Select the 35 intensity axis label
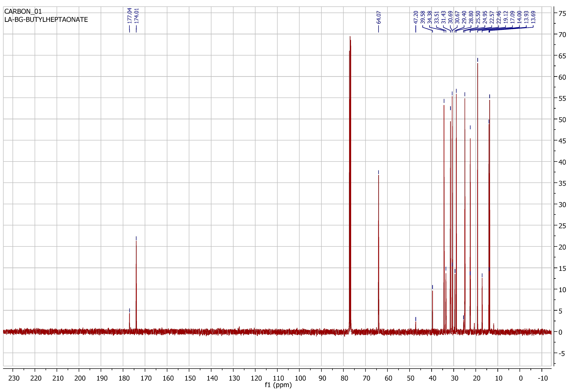This screenshot has height=392, width=568. point(562,183)
